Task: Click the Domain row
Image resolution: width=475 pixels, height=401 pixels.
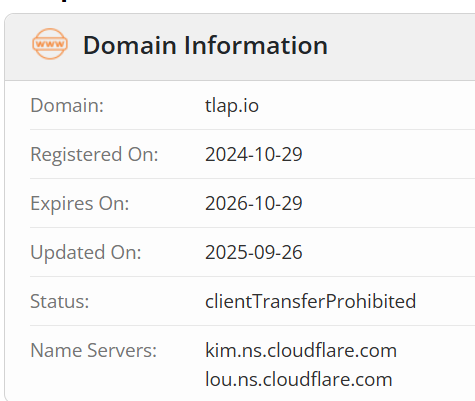Action: point(252,105)
